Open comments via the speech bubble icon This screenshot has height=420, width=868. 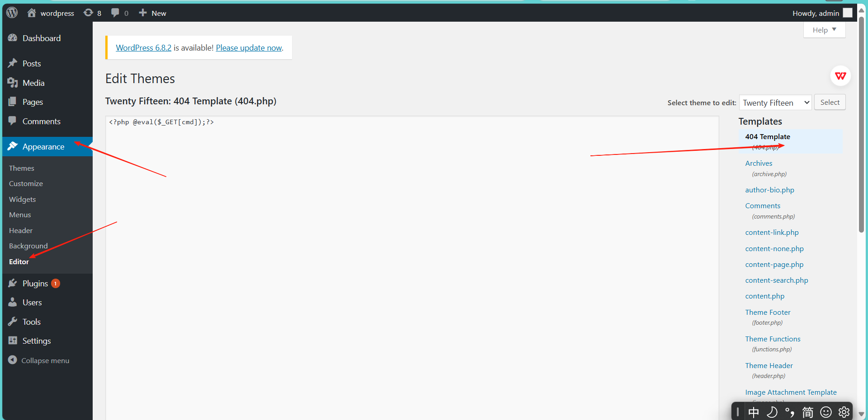pyautogui.click(x=115, y=13)
